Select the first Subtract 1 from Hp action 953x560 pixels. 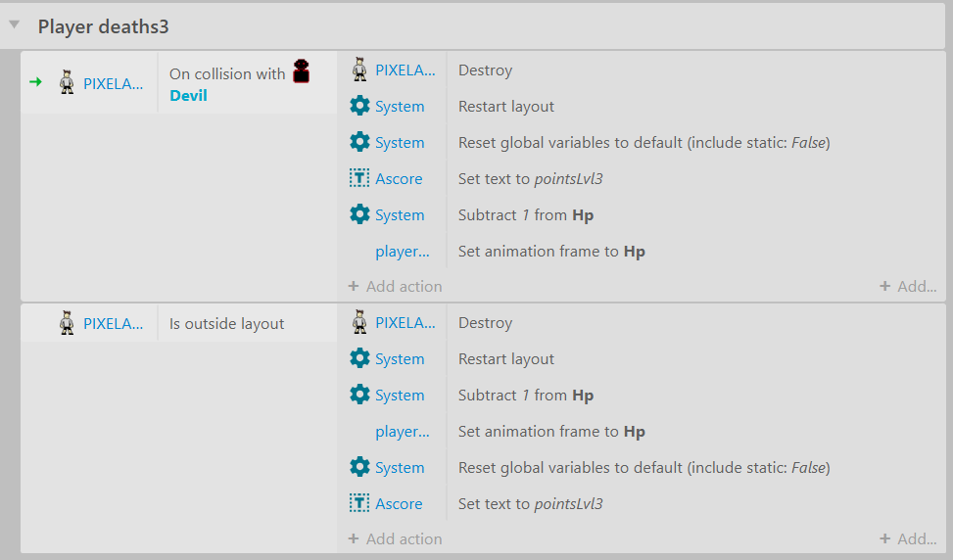[x=526, y=215]
